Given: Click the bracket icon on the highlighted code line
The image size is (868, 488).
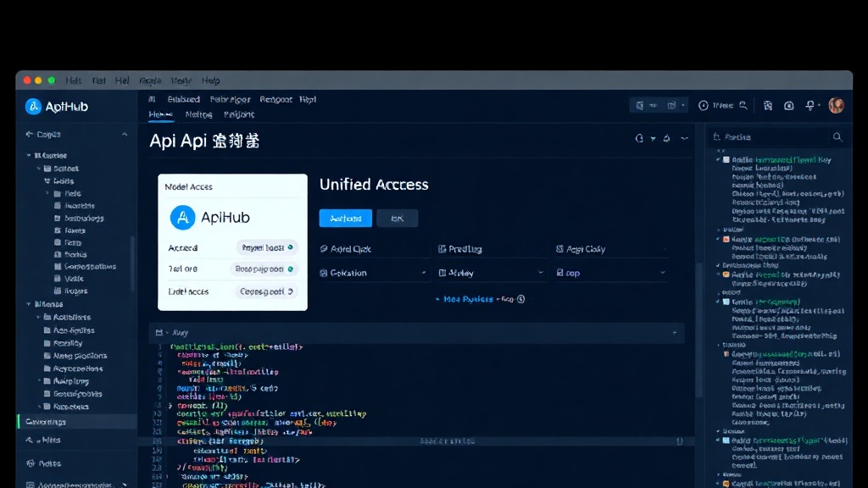Looking at the screenshot, I should coord(680,441).
